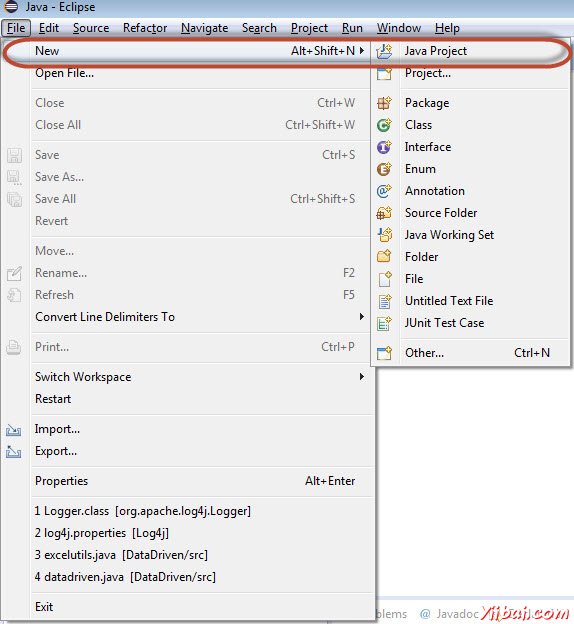Expand the Switch Workspace submenu
This screenshot has height=624, width=574.
click(x=362, y=376)
